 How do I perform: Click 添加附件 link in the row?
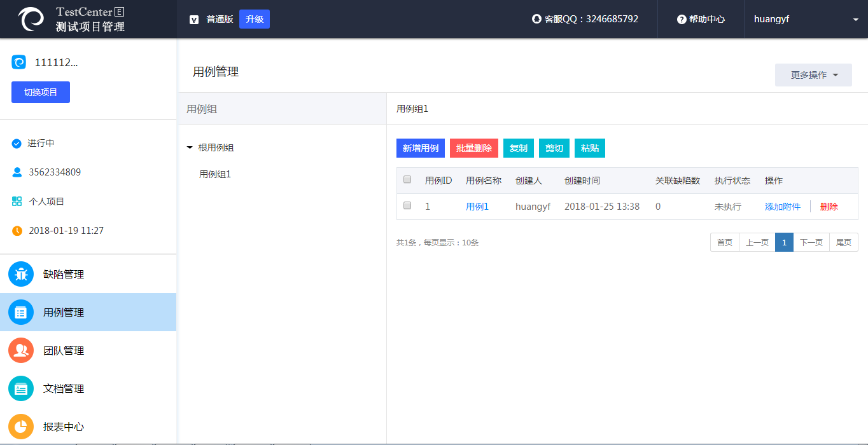(x=783, y=207)
